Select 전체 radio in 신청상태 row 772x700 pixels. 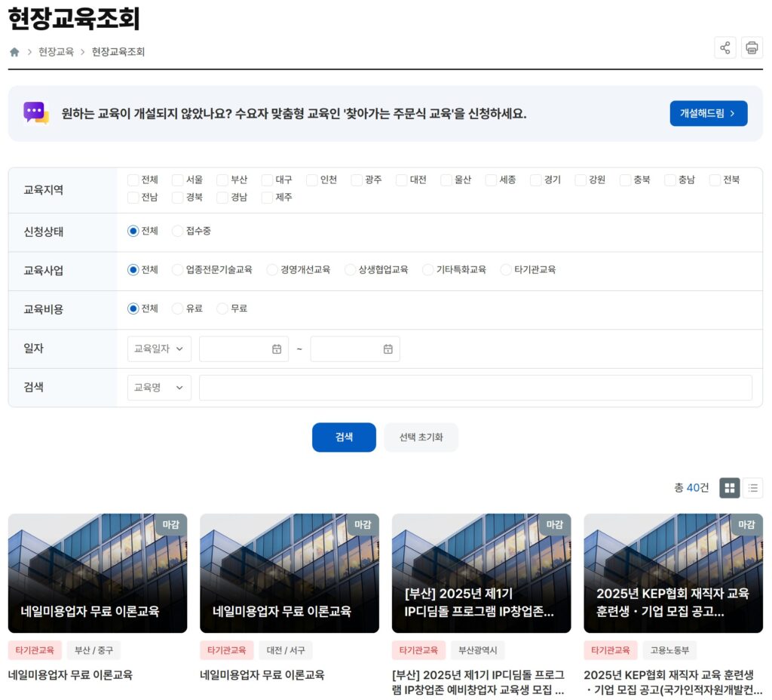pos(133,231)
